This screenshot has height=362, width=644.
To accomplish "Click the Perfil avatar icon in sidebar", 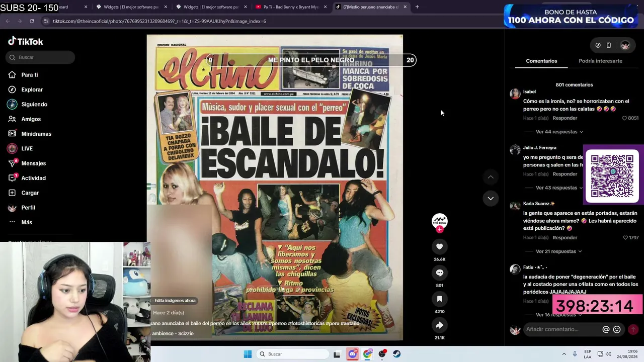I will point(12,208).
